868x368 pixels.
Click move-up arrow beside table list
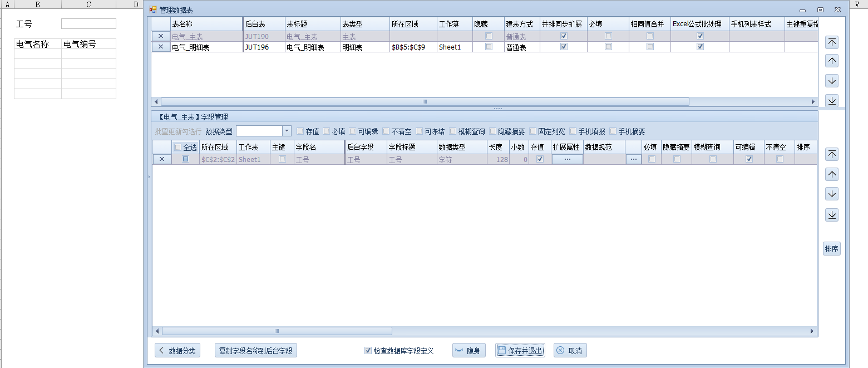point(832,61)
